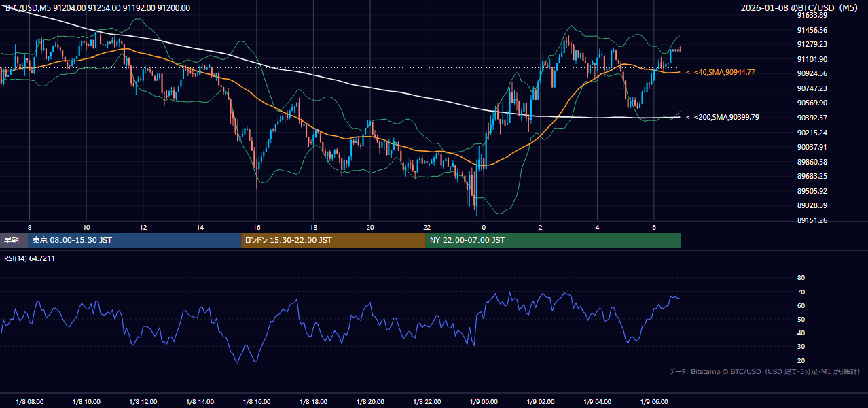Click price axis value 91101.90
Image resolution: width=868 pixels, height=408 pixels.
pyautogui.click(x=812, y=59)
